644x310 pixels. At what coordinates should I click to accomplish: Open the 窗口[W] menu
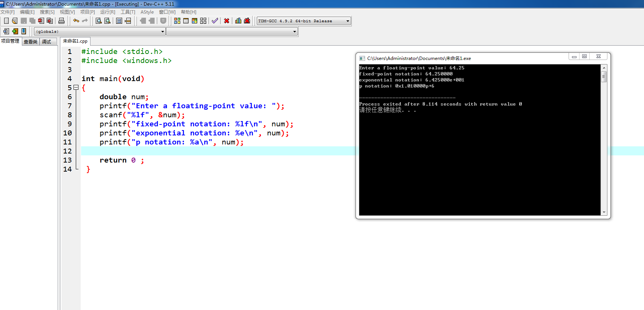[167, 12]
